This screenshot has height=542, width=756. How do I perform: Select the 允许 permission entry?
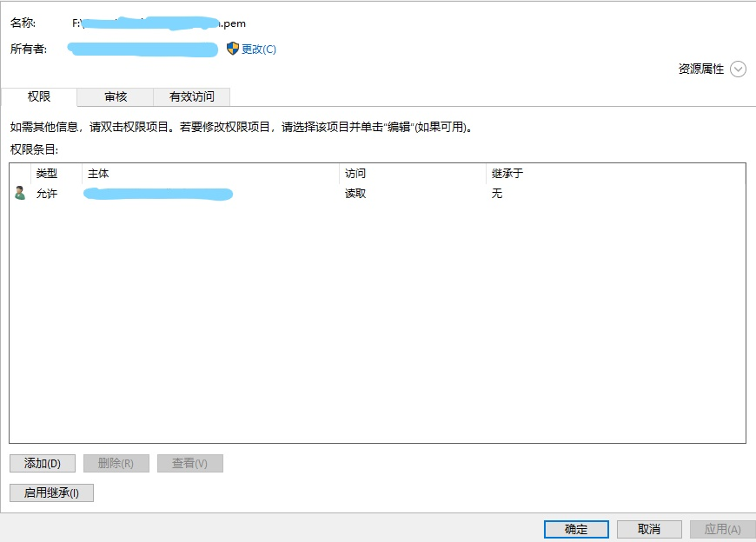[47, 194]
